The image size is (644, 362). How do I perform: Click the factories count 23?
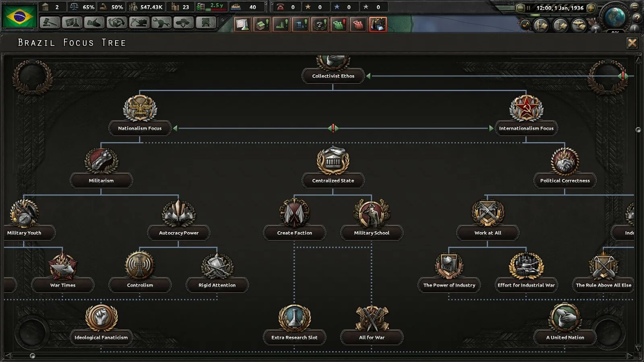tap(180, 7)
